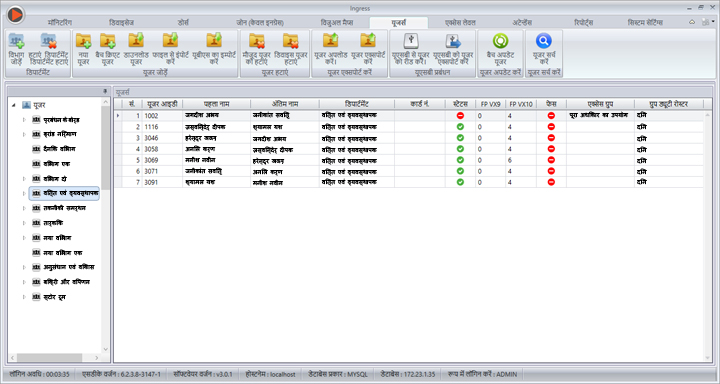Click the red face icon in row 3046

point(551,138)
